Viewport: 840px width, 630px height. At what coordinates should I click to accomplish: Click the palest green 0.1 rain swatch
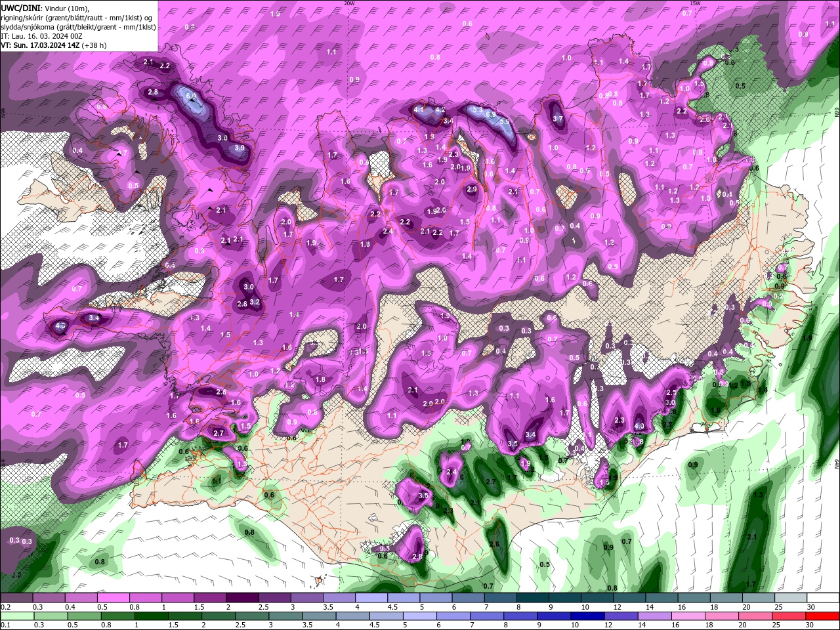point(16,616)
